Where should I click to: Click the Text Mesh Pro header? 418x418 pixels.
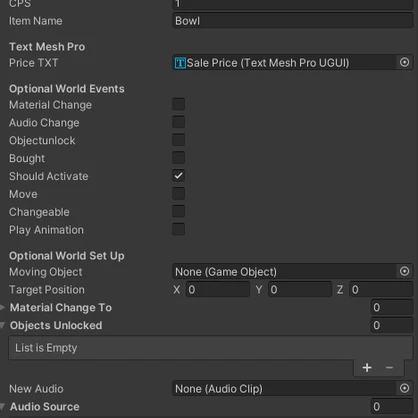coord(47,47)
